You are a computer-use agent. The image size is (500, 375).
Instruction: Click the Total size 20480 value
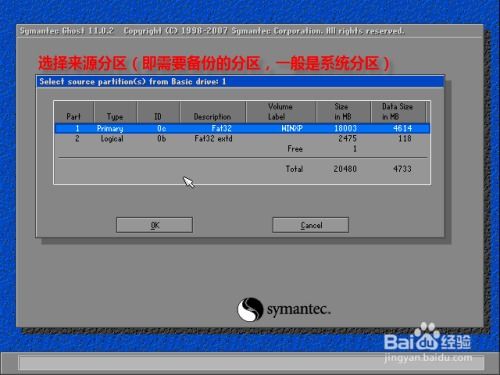(x=345, y=169)
